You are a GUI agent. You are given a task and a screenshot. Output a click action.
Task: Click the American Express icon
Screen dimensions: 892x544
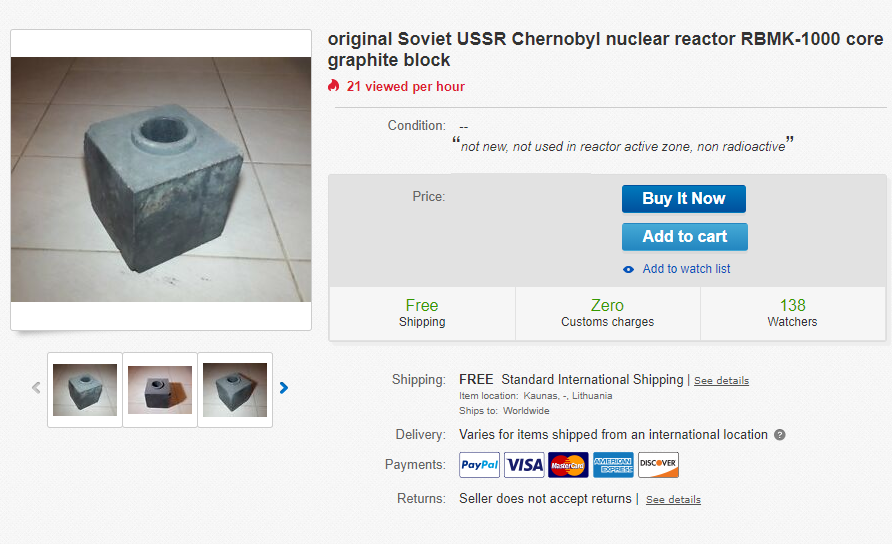pos(613,465)
